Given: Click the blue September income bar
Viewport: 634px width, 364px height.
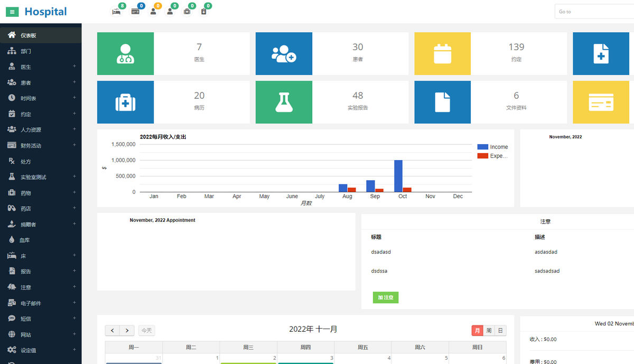Looking at the screenshot, I should coord(370,186).
